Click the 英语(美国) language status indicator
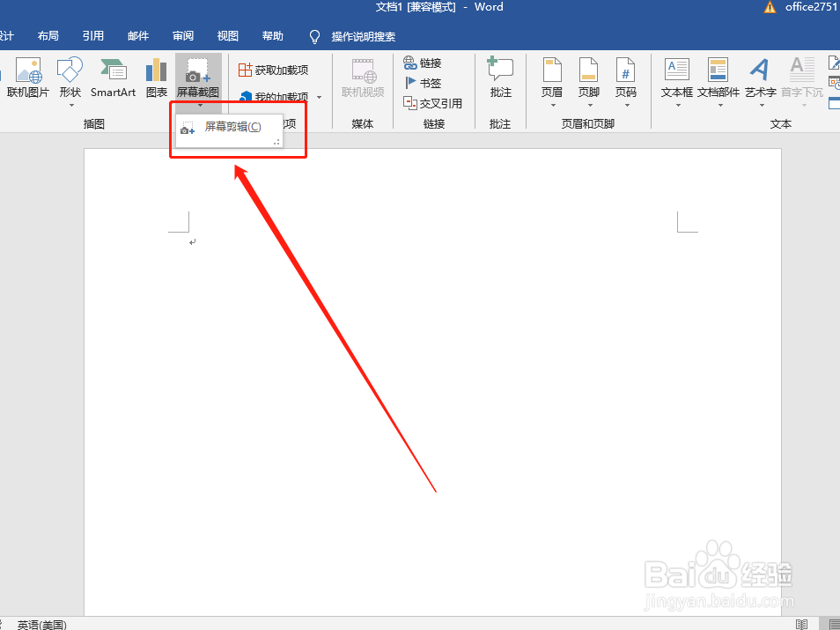 (x=41, y=624)
